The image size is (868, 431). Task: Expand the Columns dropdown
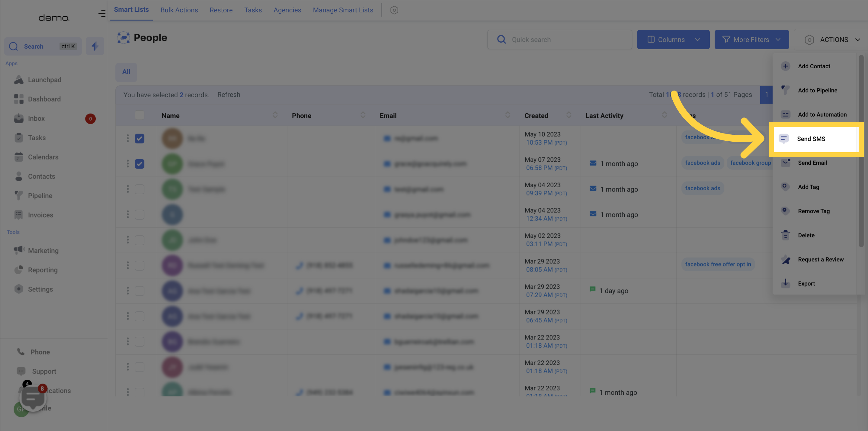click(x=673, y=40)
